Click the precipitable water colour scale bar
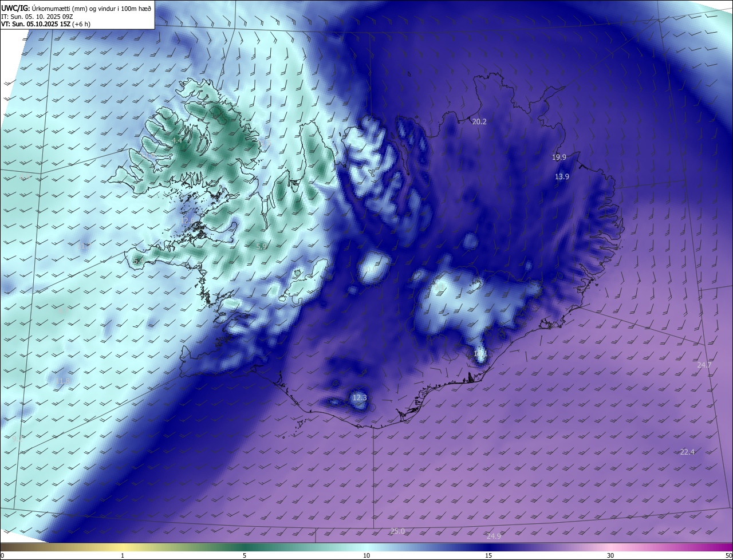The height and width of the screenshot is (560, 733). click(x=366, y=547)
